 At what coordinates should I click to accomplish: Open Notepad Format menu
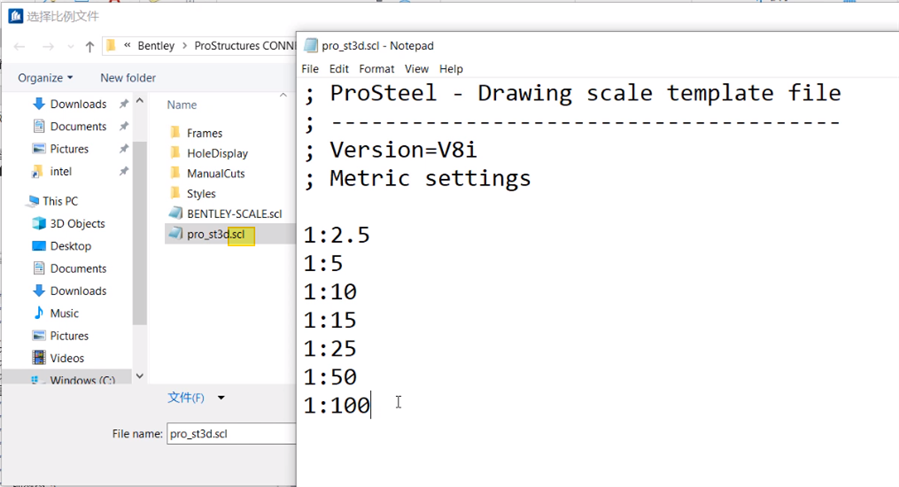point(376,69)
